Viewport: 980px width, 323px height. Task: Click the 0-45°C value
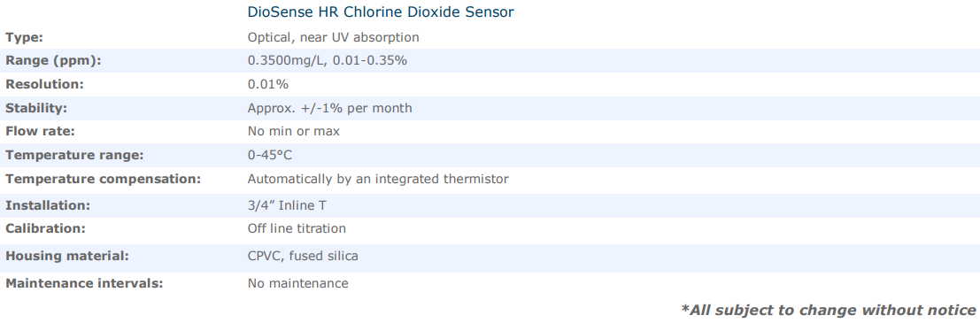click(270, 155)
